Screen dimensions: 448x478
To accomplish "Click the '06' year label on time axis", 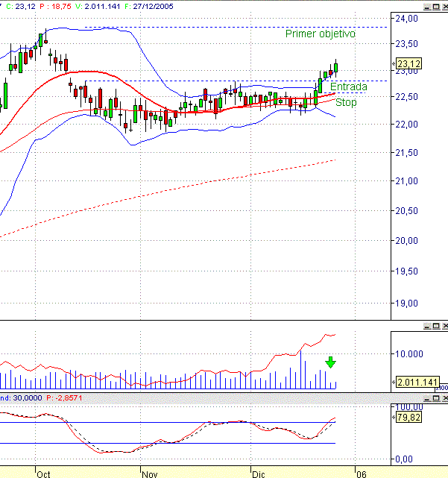I will pyautogui.click(x=362, y=474).
